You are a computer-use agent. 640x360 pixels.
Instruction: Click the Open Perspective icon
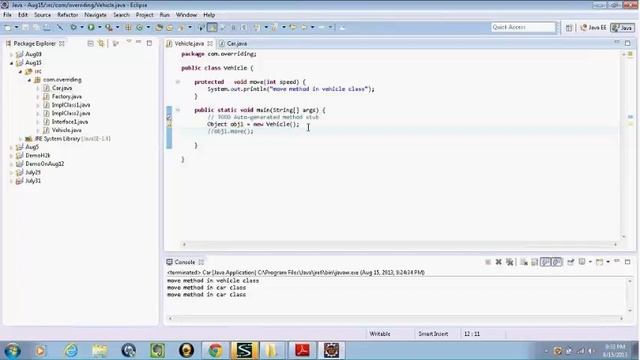(569, 27)
